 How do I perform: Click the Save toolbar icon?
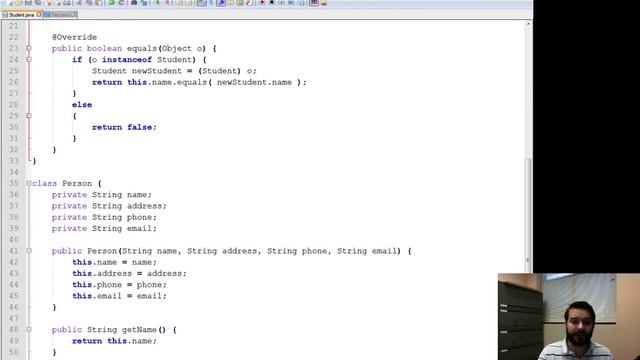pyautogui.click(x=28, y=3)
